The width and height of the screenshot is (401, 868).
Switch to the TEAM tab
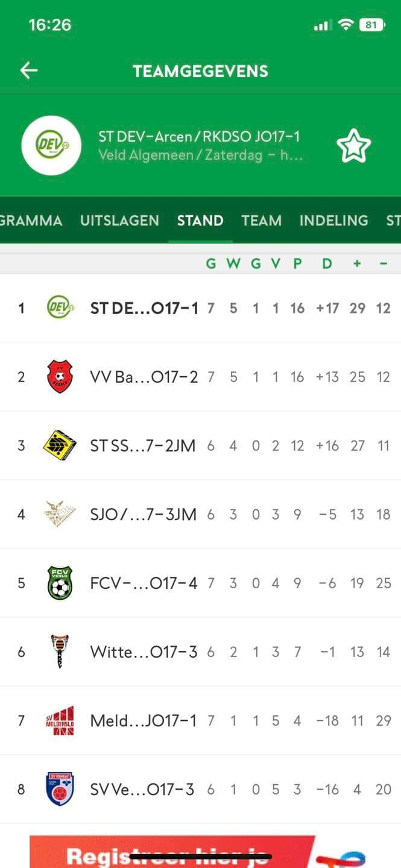(x=261, y=221)
